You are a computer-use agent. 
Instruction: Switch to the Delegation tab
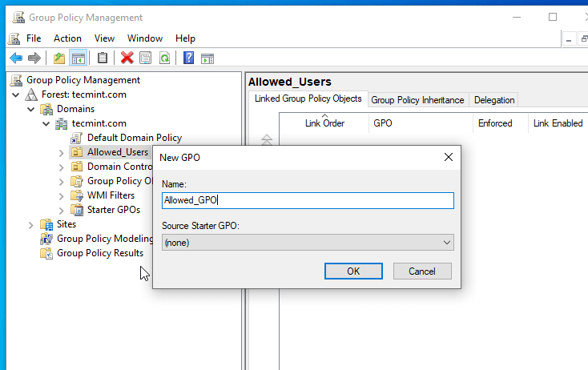(x=494, y=100)
